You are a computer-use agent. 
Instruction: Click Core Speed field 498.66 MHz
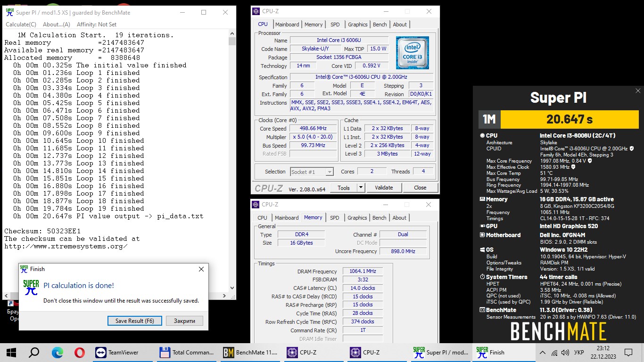(x=313, y=129)
